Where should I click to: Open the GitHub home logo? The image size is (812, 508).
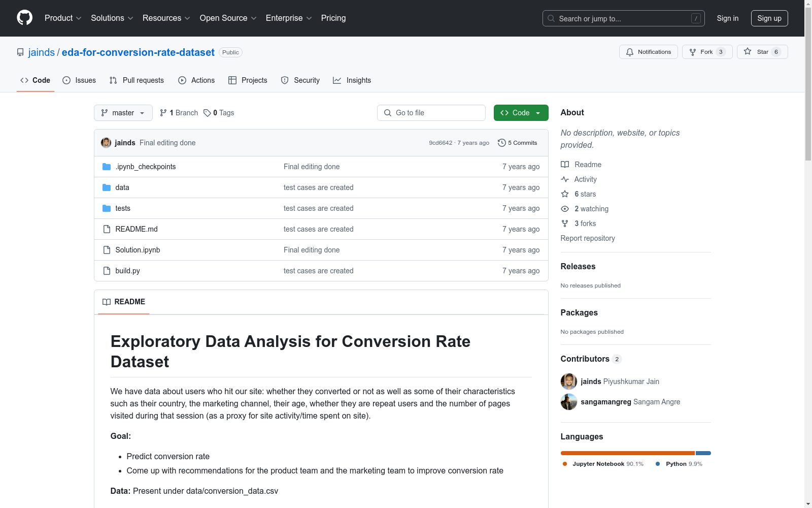click(x=24, y=18)
